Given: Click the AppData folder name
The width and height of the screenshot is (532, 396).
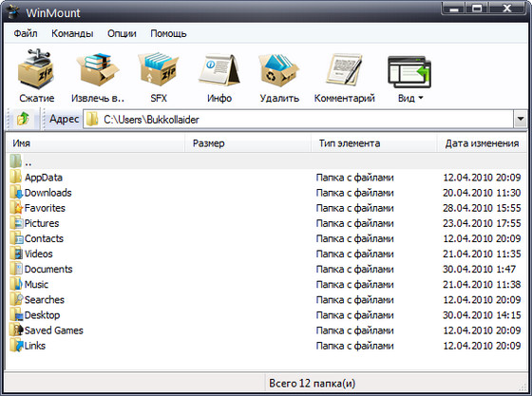Looking at the screenshot, I should point(44,178).
